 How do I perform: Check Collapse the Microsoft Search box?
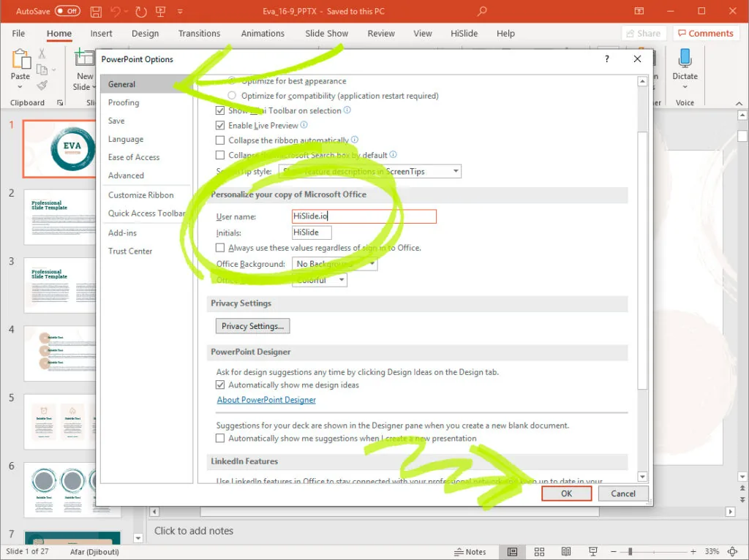point(219,155)
